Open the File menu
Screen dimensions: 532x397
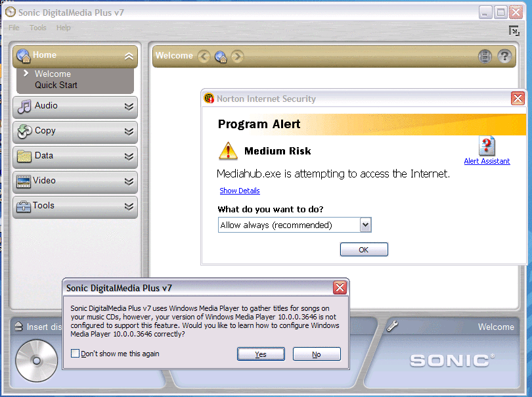[14, 28]
